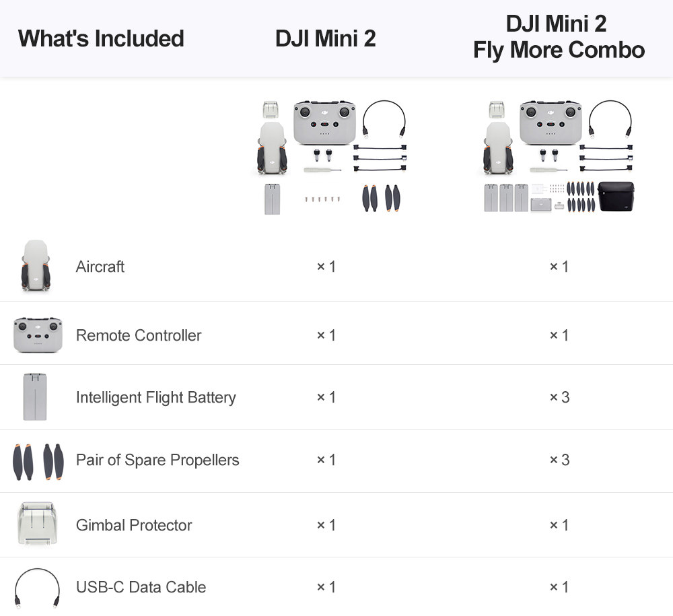Click the Remote Controller icon
Screen dimensions: 673x616
click(38, 335)
